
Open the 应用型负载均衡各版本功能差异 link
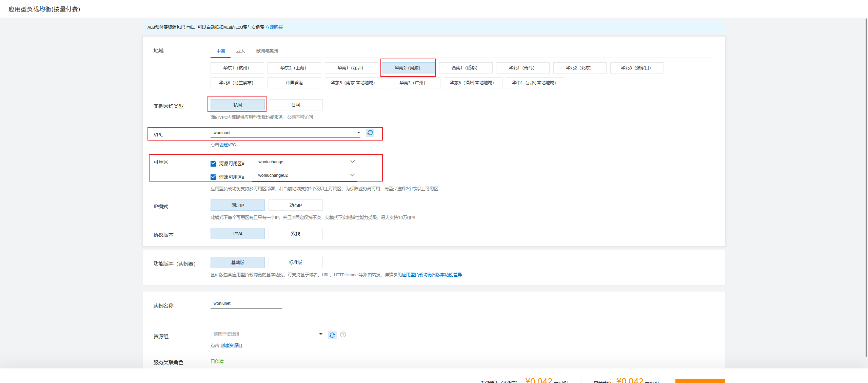(432, 275)
